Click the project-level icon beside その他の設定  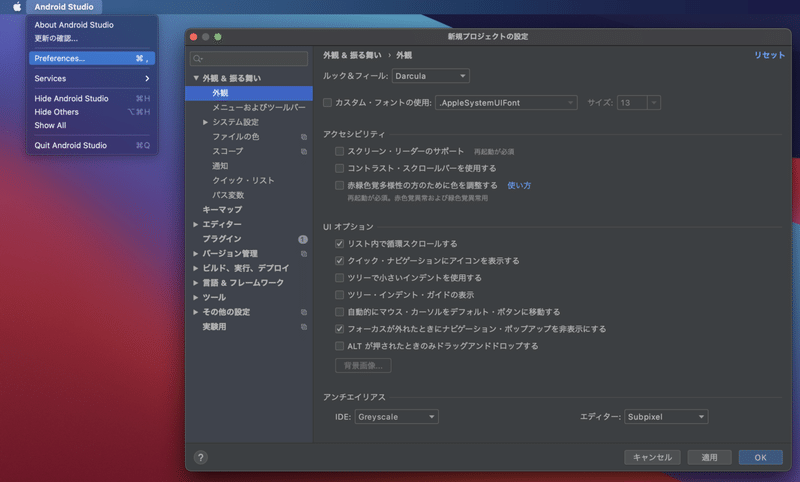(x=304, y=312)
